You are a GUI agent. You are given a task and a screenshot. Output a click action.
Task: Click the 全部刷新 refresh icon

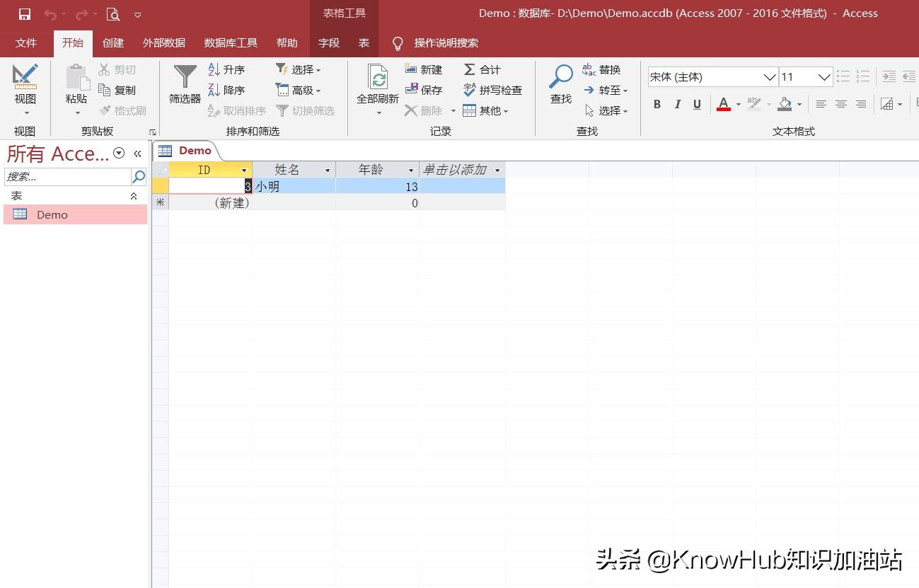377,80
